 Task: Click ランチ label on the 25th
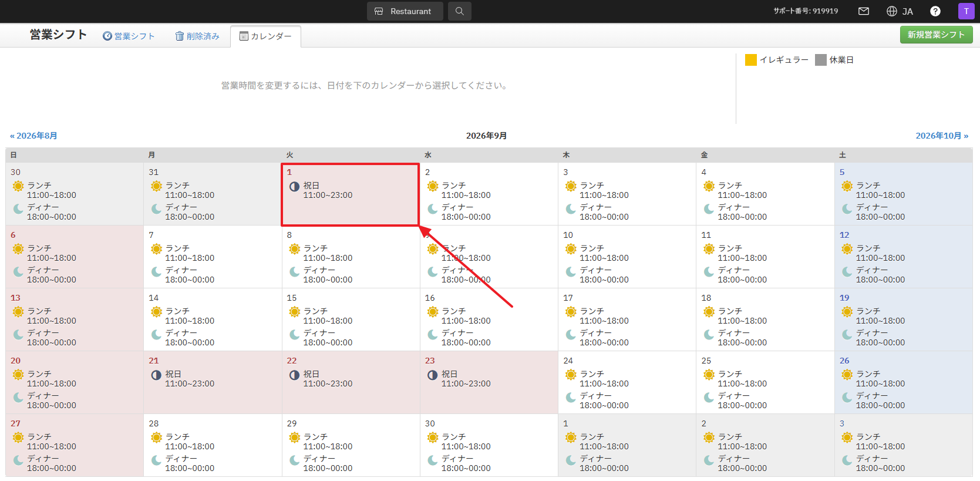[x=730, y=374]
